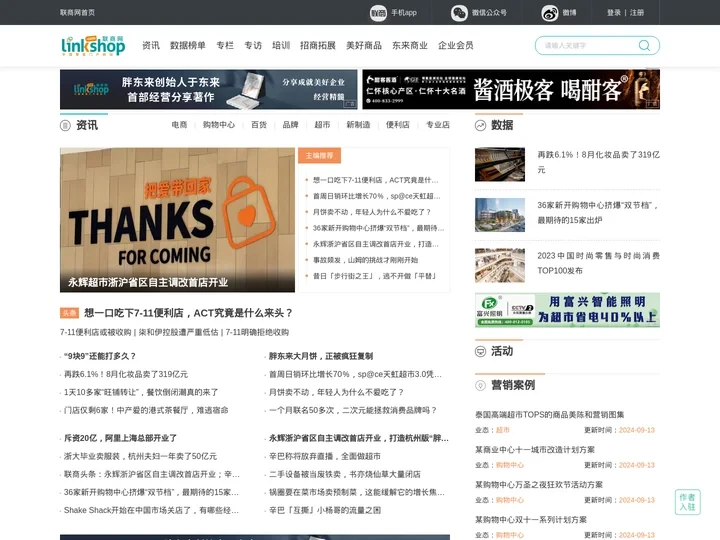Viewport: 720px width, 540px height.
Task: Click sub-link 7-11便利店或被收购
Action: (96, 332)
